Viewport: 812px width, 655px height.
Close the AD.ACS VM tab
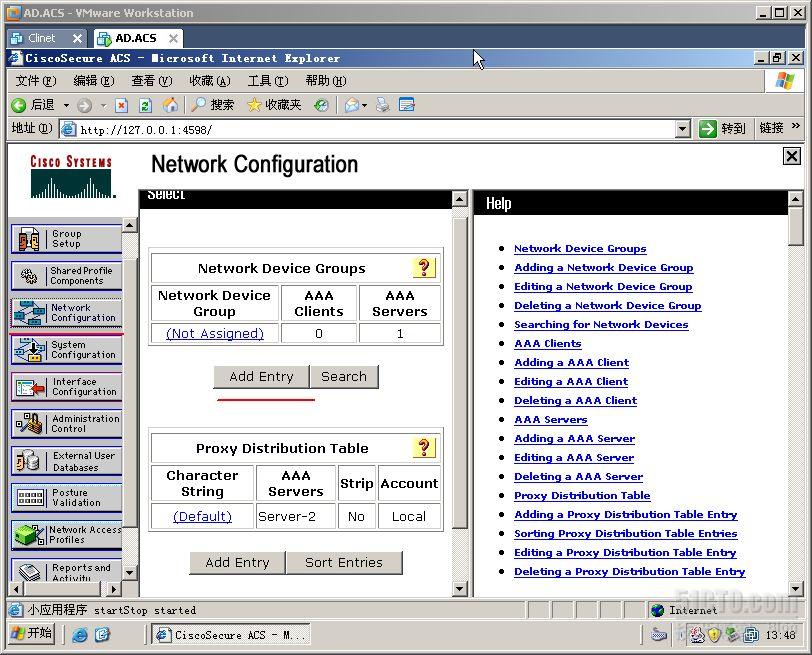tap(173, 38)
